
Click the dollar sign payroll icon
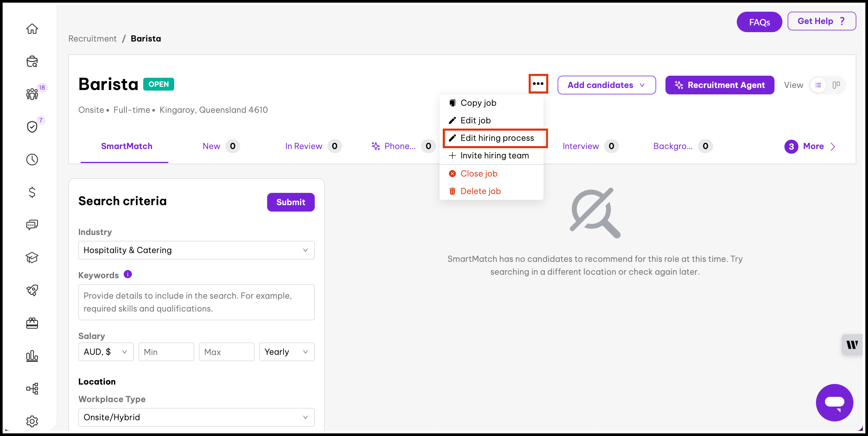click(x=32, y=192)
